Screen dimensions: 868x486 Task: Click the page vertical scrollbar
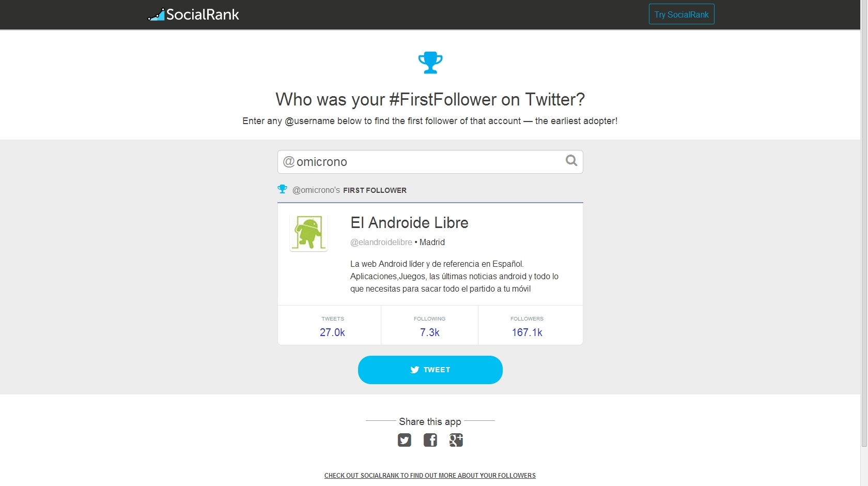(864, 233)
